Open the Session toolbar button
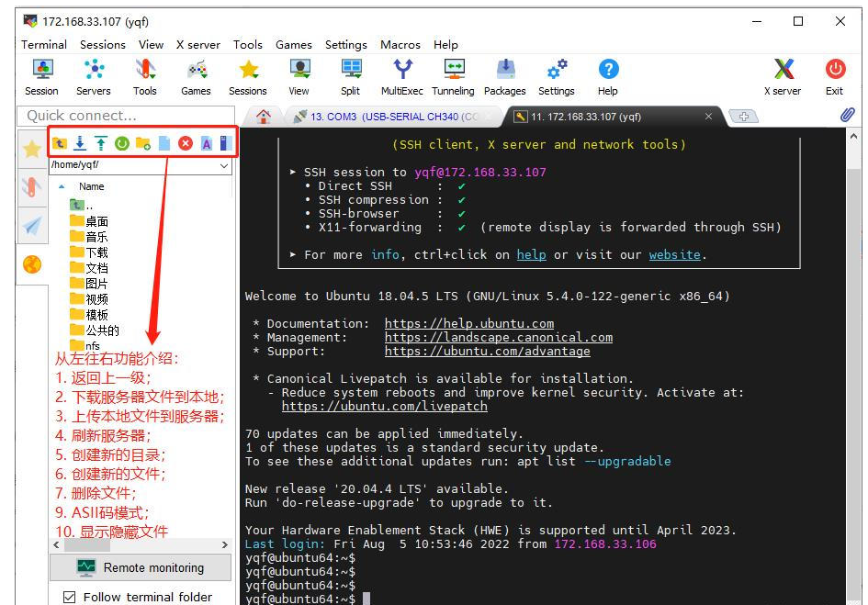868x605 pixels. point(42,77)
